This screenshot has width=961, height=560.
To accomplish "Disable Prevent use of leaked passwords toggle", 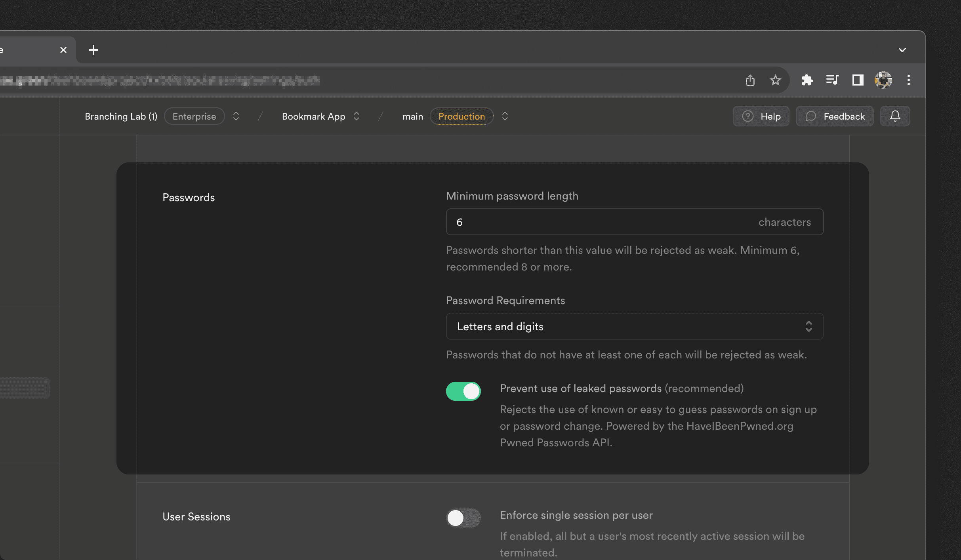I will click(463, 391).
